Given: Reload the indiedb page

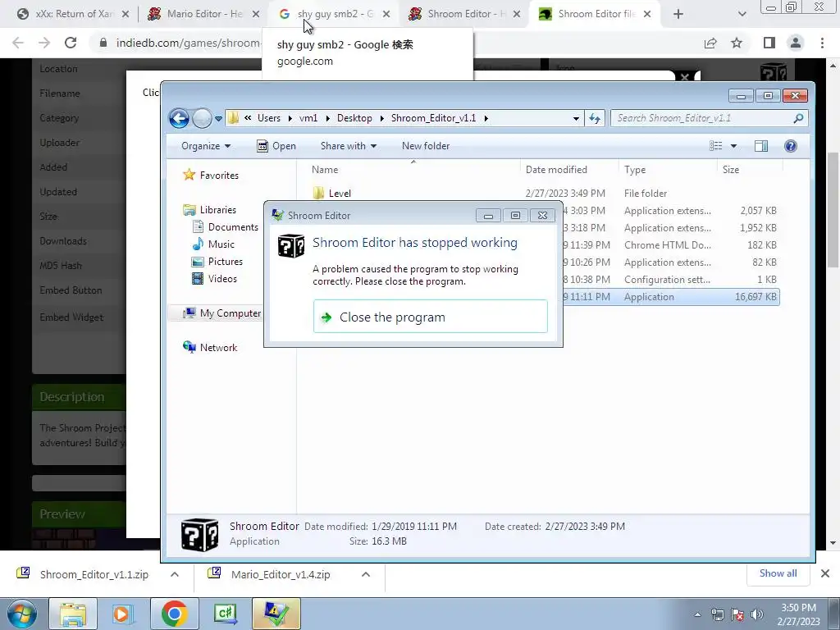Looking at the screenshot, I should [x=71, y=43].
